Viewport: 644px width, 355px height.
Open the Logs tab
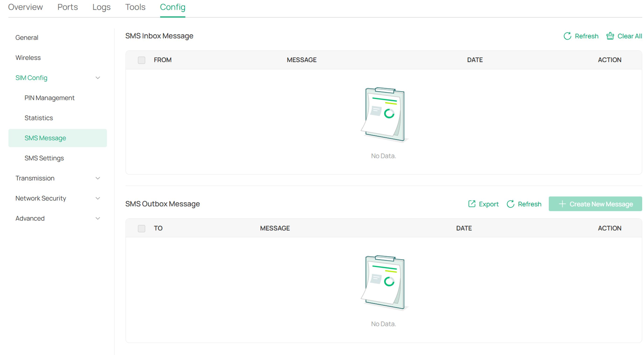101,7
